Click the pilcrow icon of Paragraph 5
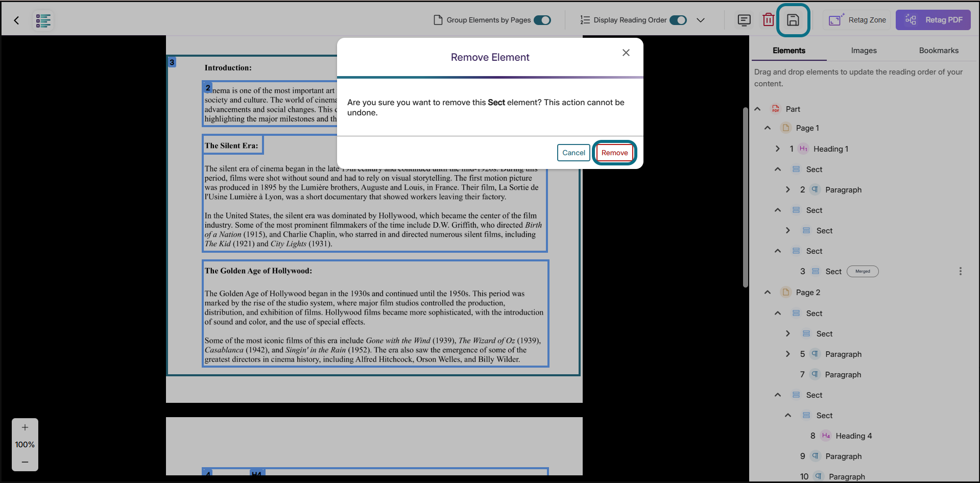 815,354
